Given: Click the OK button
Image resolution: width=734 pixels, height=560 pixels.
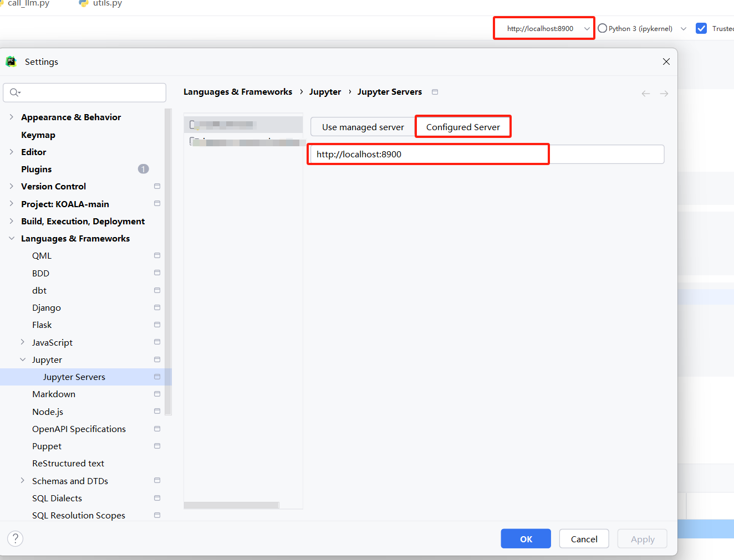Looking at the screenshot, I should pyautogui.click(x=526, y=539).
